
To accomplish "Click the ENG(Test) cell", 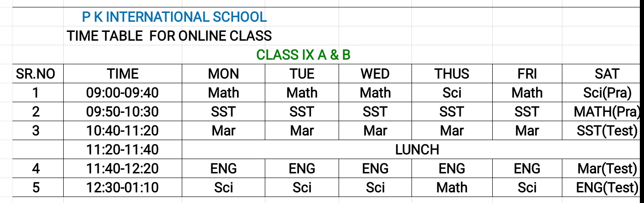I will (x=606, y=188).
